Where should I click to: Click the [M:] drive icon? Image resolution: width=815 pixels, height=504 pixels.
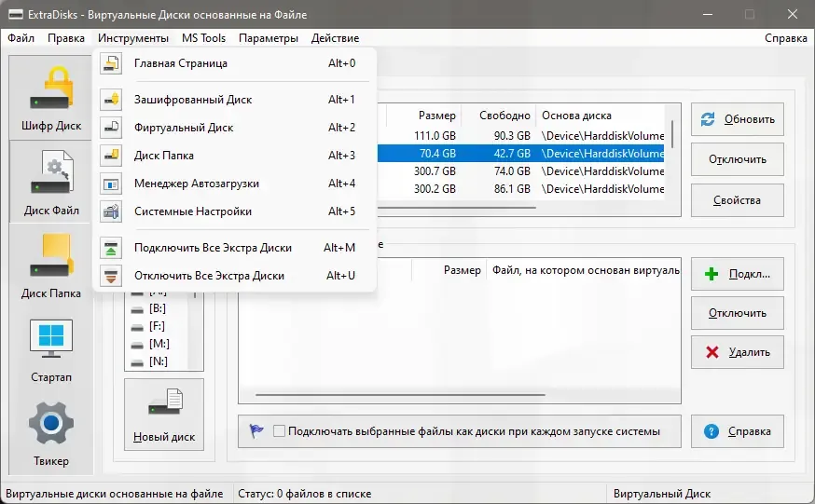[x=137, y=345]
